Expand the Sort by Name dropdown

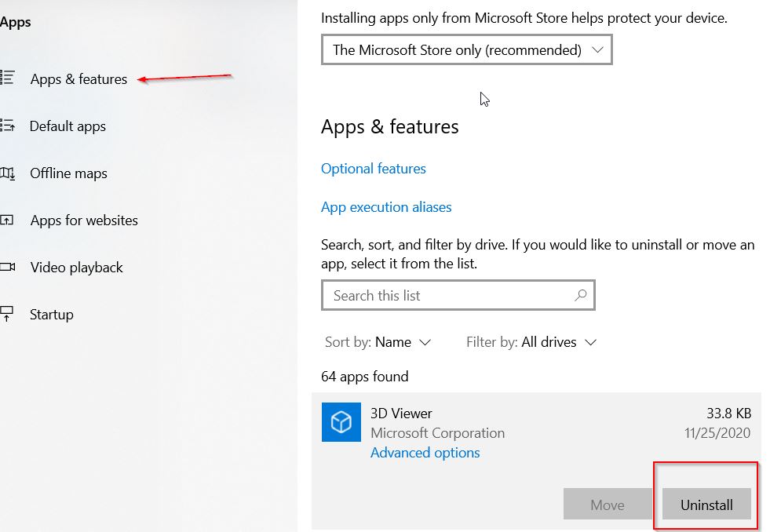coord(378,342)
